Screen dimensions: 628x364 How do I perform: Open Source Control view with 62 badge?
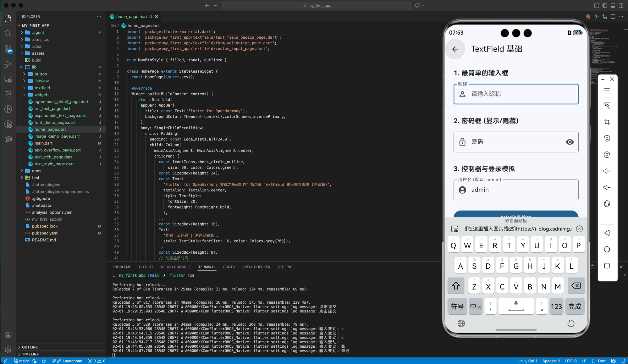tap(8, 48)
